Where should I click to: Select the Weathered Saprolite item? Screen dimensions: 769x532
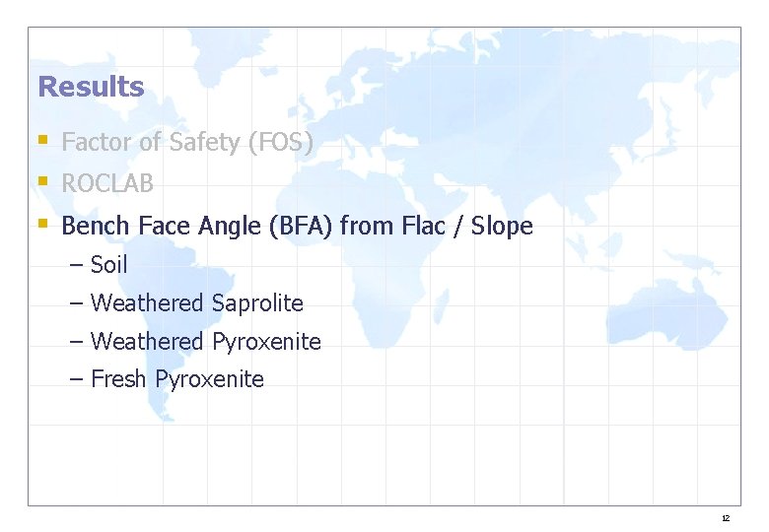(196, 303)
